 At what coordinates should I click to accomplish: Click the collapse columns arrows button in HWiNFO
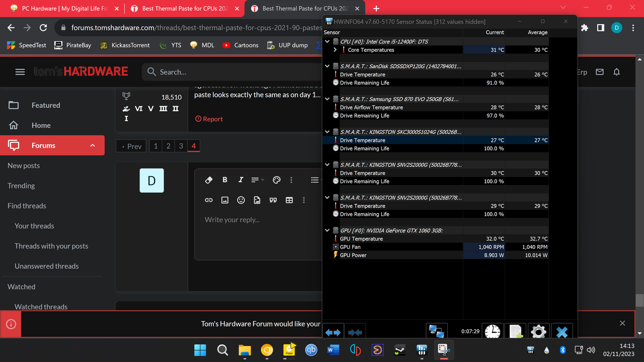[355, 332]
